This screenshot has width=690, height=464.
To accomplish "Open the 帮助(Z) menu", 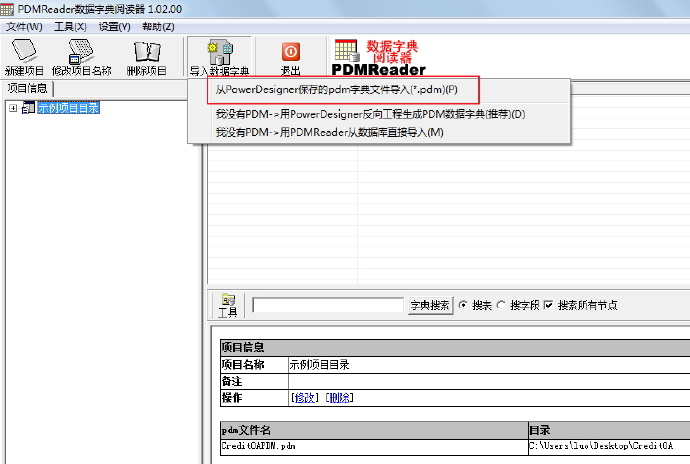I will pos(158,27).
